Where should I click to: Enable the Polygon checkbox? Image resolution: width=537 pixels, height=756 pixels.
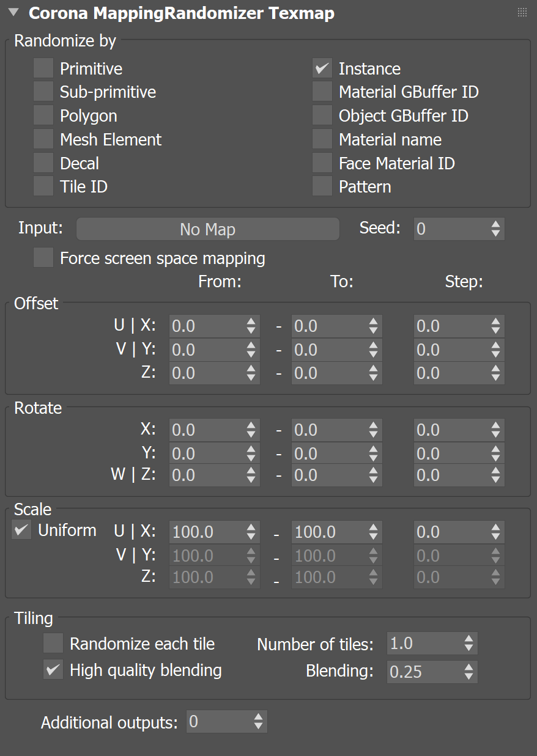(43, 115)
